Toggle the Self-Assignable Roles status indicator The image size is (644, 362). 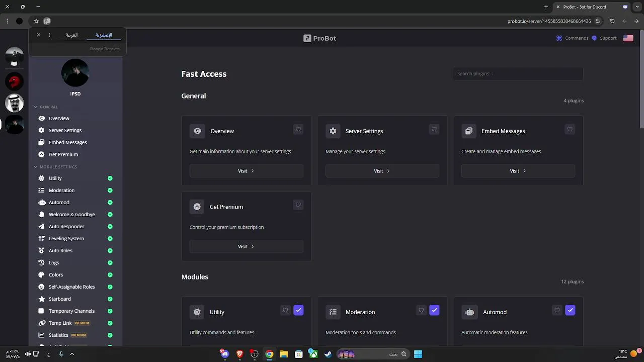coord(110,287)
